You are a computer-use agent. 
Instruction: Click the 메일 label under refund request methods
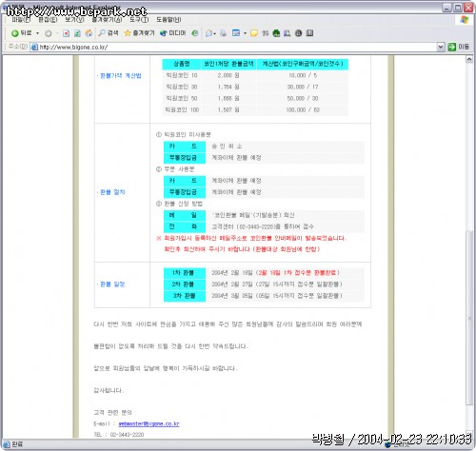(x=184, y=215)
